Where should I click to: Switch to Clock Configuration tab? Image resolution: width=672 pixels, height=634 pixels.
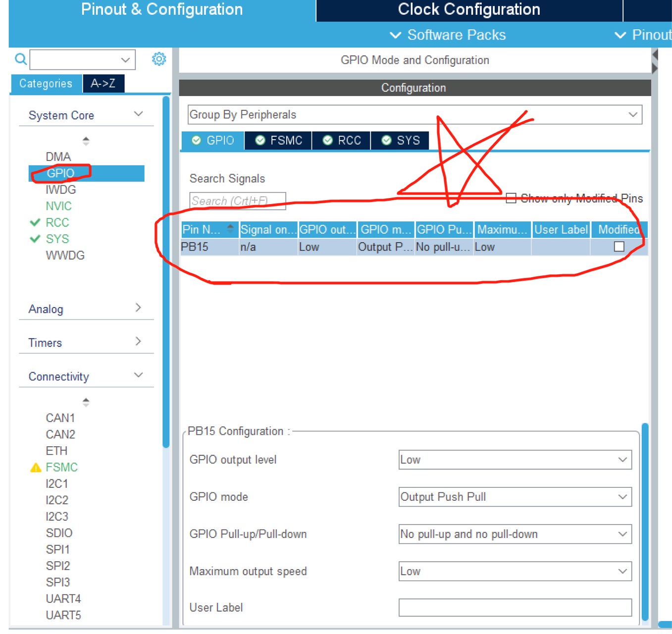point(469,10)
